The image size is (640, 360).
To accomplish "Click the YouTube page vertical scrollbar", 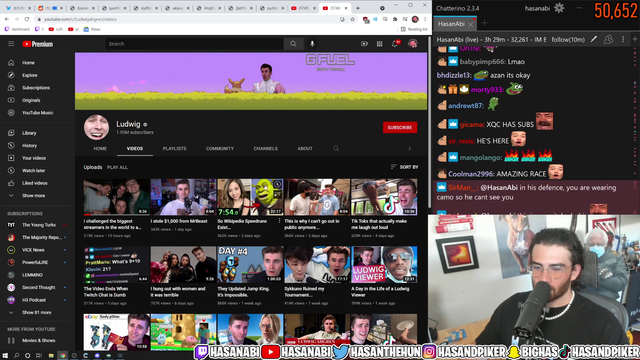I will (x=429, y=122).
